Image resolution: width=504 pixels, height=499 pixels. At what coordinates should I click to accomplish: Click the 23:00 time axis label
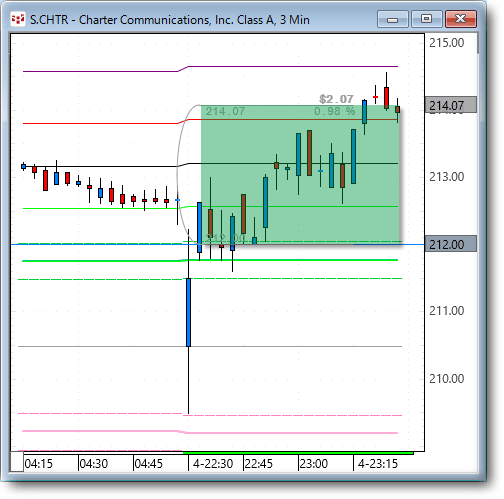click(314, 464)
